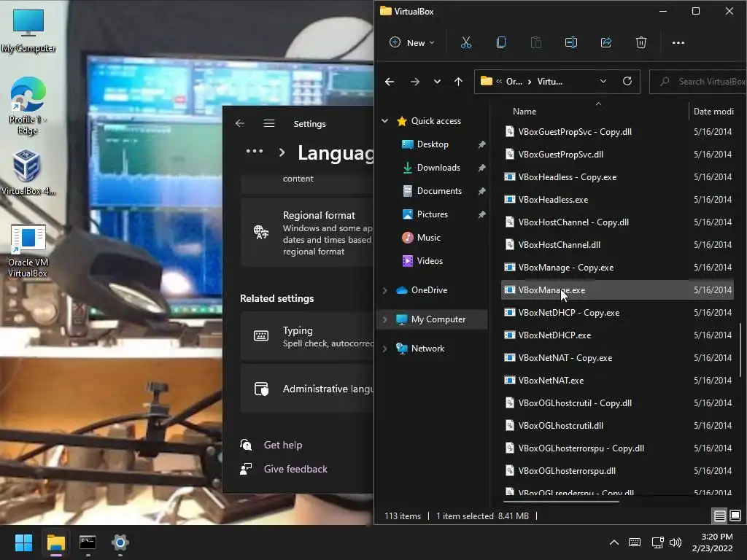Viewport: 747px width, 560px height.
Task: Open Desktop in Quick access
Action: 433,144
